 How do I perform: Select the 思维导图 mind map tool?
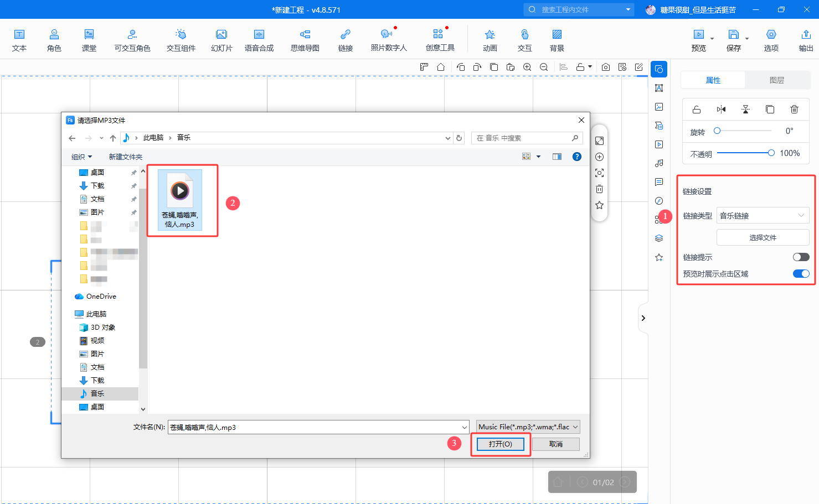[x=305, y=40]
